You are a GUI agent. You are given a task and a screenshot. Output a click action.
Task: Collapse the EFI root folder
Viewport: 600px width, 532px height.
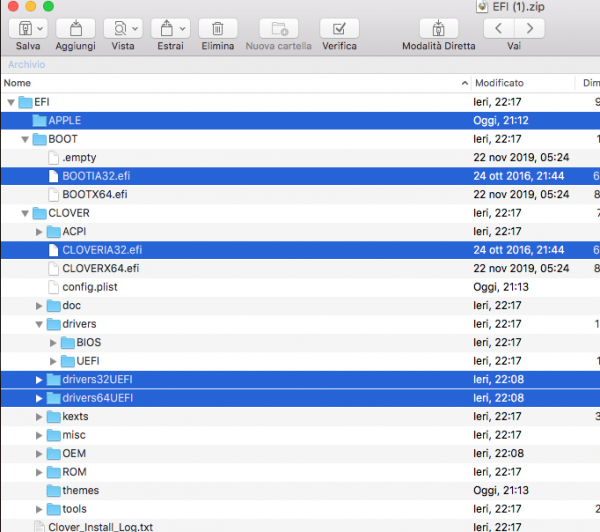tap(11, 102)
